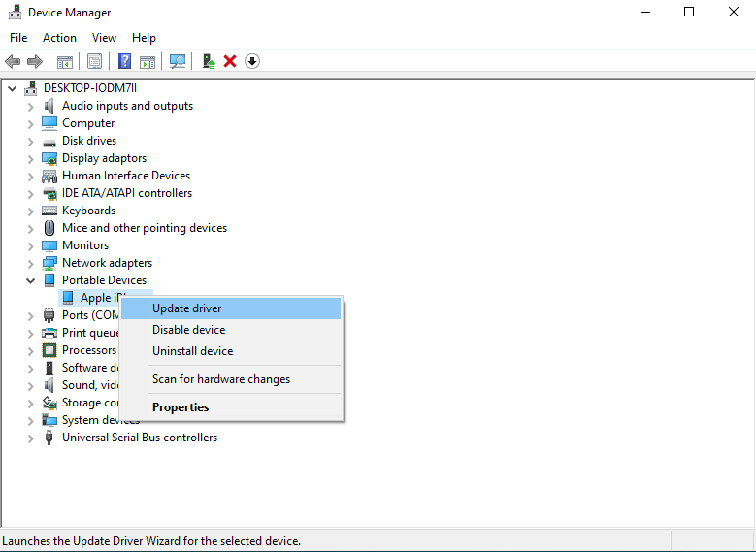Choose Scan for hardware changes menu entry
The image size is (756, 552).
point(231,379)
